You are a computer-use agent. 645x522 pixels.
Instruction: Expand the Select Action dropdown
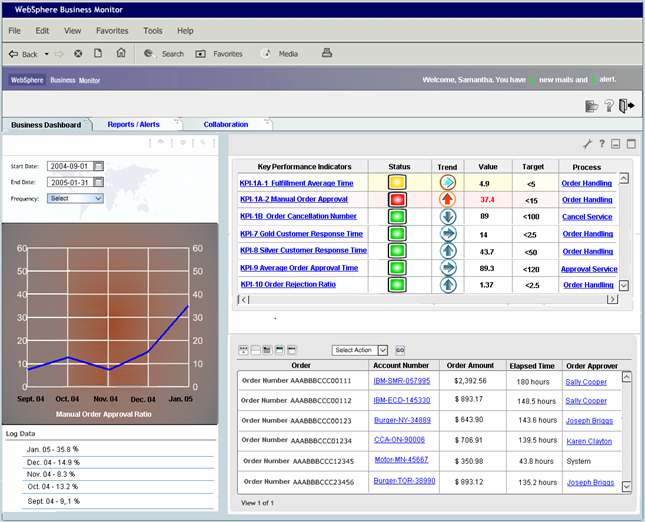pos(383,350)
